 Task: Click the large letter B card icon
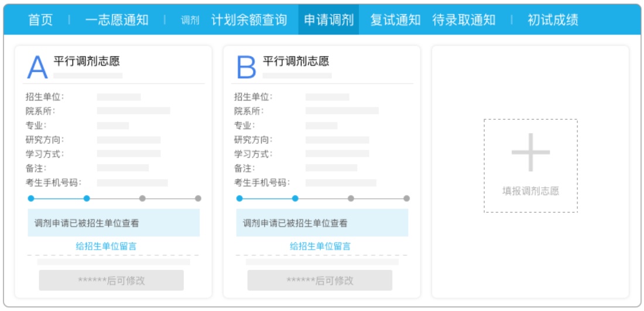coord(246,68)
